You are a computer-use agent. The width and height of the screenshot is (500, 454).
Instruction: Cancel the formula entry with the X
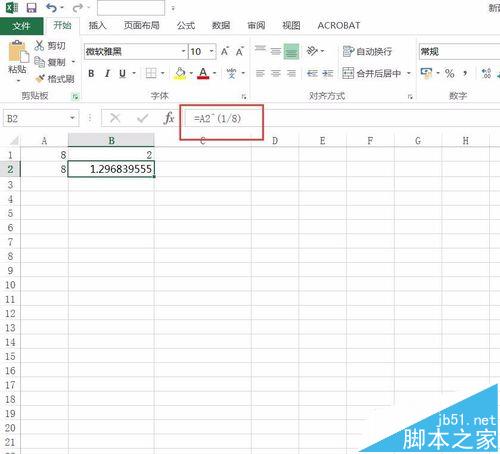(x=115, y=118)
